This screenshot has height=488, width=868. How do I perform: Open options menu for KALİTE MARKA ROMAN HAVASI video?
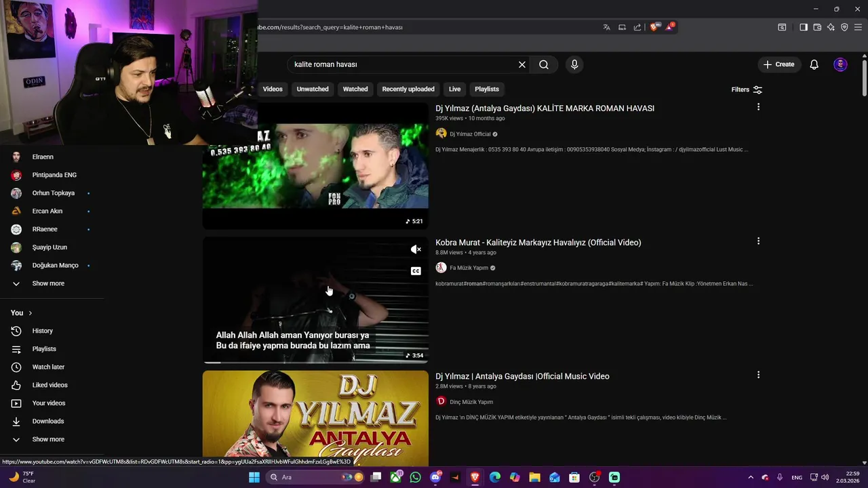pos(758,107)
